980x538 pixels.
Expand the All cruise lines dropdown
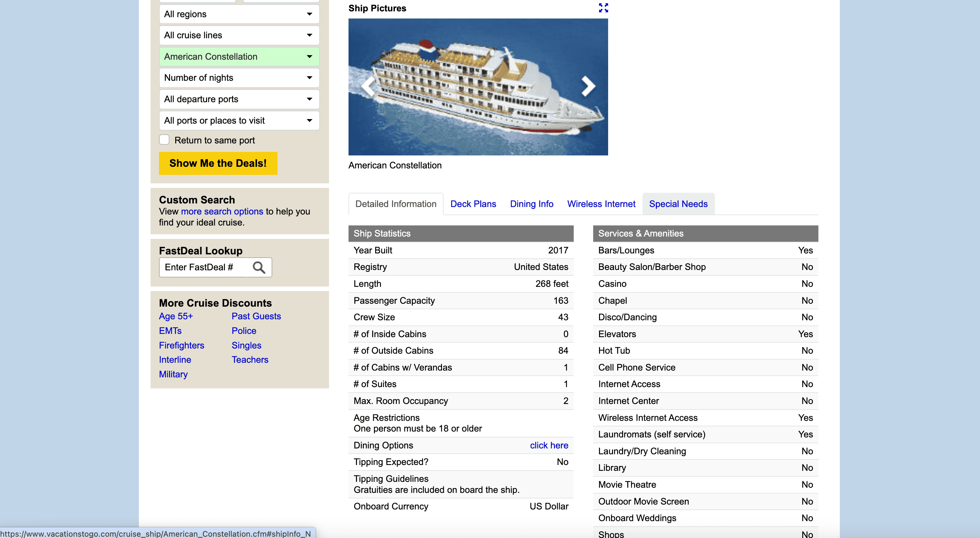pos(239,35)
